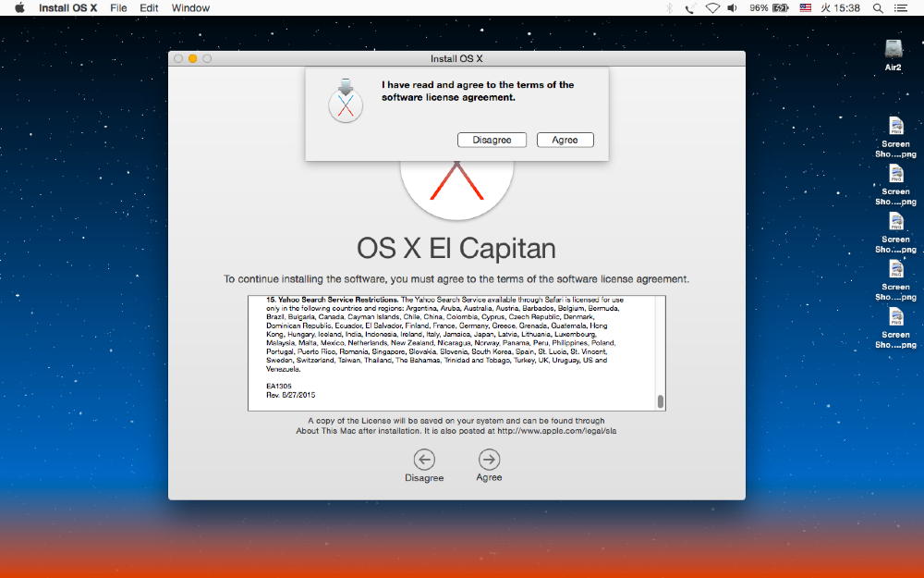924x578 pixels.
Task: Click the volume speaker icon
Action: pos(733,7)
